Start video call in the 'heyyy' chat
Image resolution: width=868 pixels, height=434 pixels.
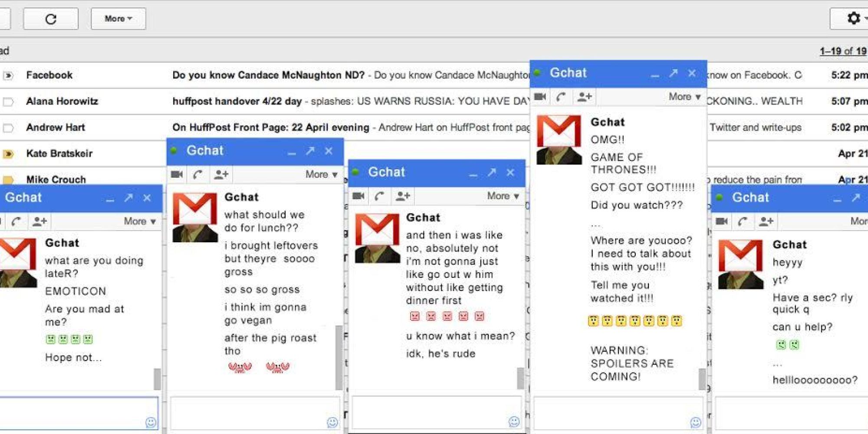(722, 222)
